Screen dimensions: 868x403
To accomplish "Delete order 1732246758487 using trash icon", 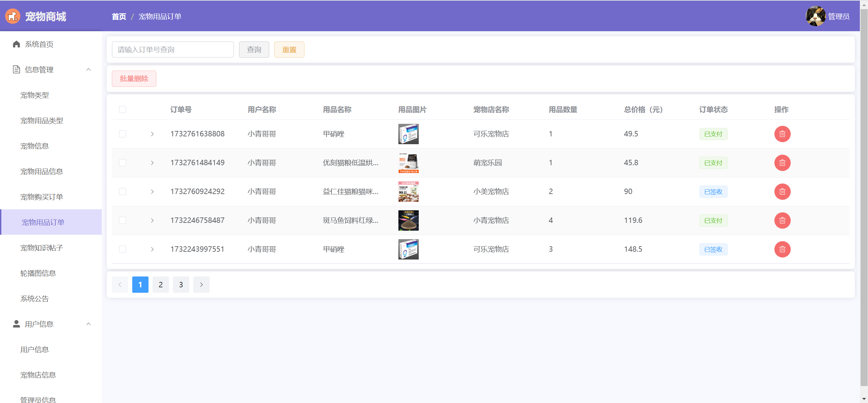I will click(782, 220).
